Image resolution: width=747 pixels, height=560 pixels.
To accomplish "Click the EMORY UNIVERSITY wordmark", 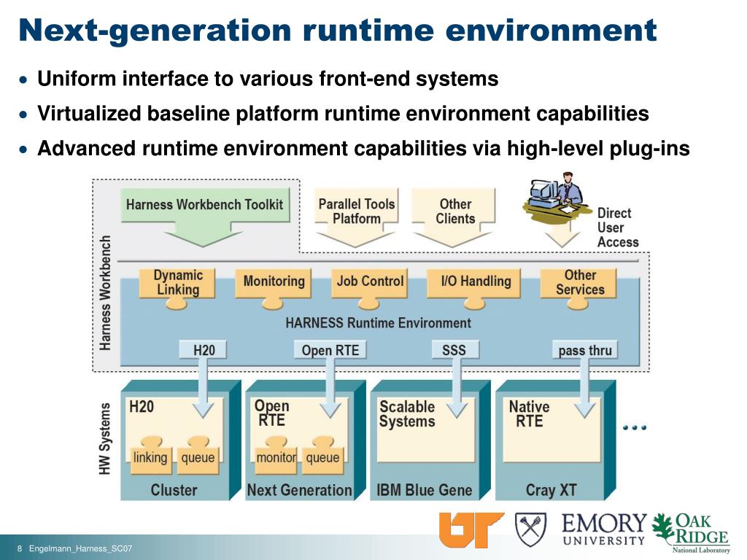I will point(604,529).
